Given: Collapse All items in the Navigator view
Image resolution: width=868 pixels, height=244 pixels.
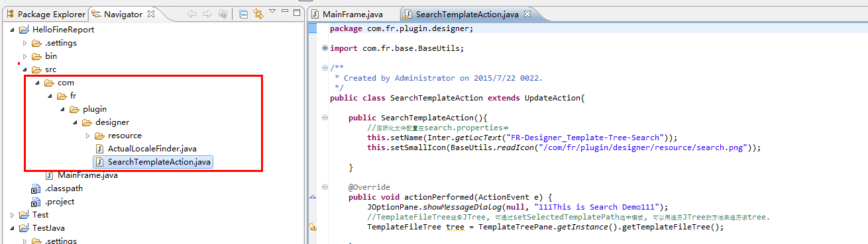Looking at the screenshot, I should pos(243,14).
